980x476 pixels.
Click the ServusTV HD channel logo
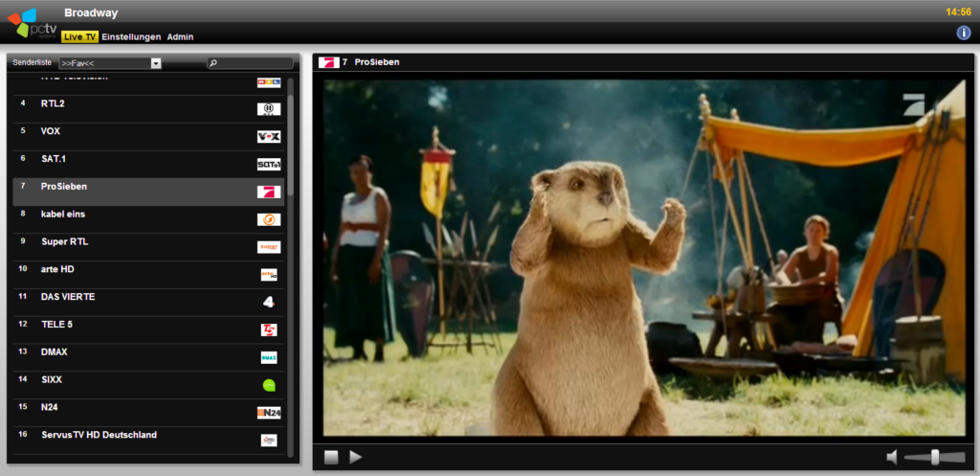(269, 441)
